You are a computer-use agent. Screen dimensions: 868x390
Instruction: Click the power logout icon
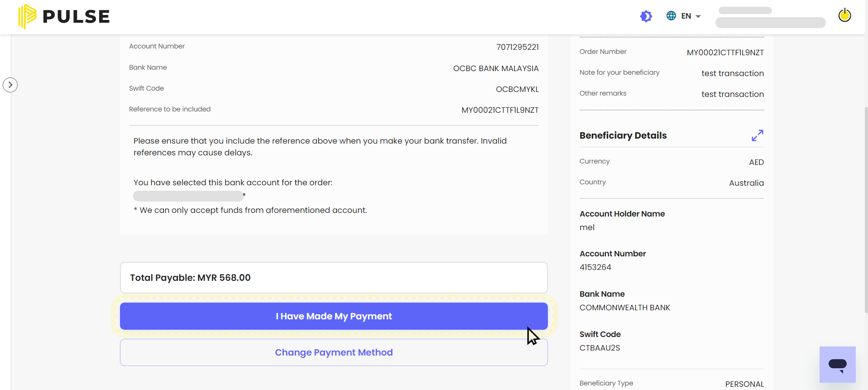point(844,15)
